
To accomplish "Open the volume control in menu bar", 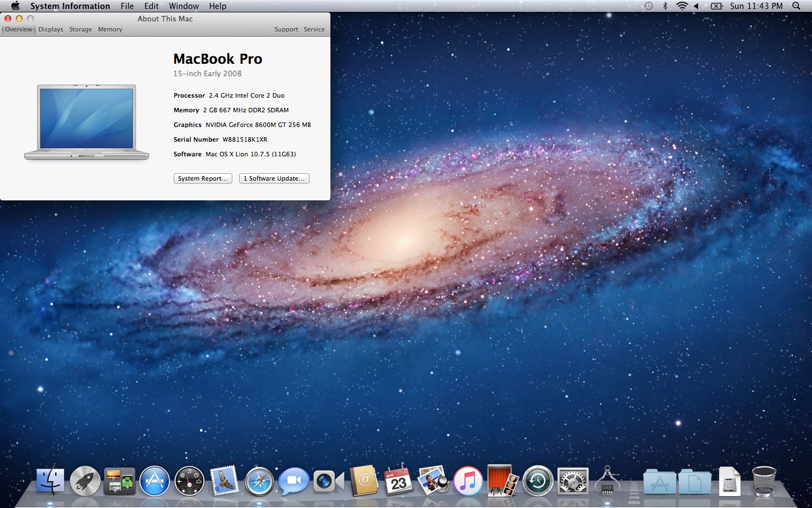I will click(696, 6).
